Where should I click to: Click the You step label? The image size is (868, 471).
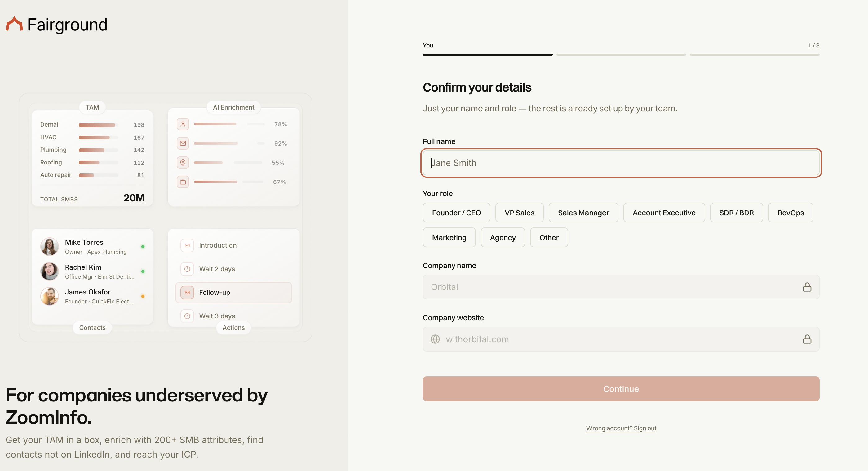click(x=428, y=45)
